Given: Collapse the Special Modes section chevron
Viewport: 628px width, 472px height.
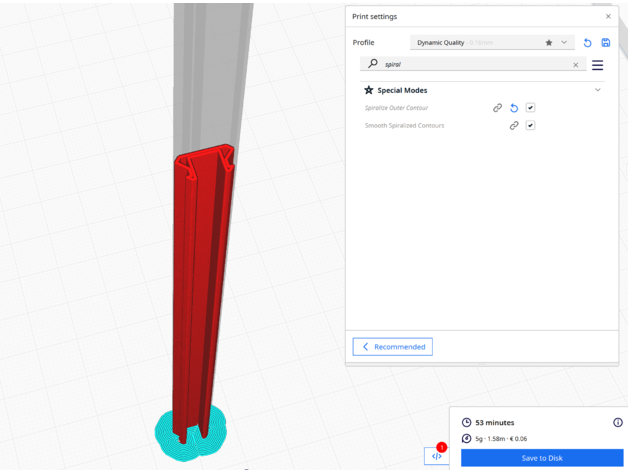Looking at the screenshot, I should point(598,90).
